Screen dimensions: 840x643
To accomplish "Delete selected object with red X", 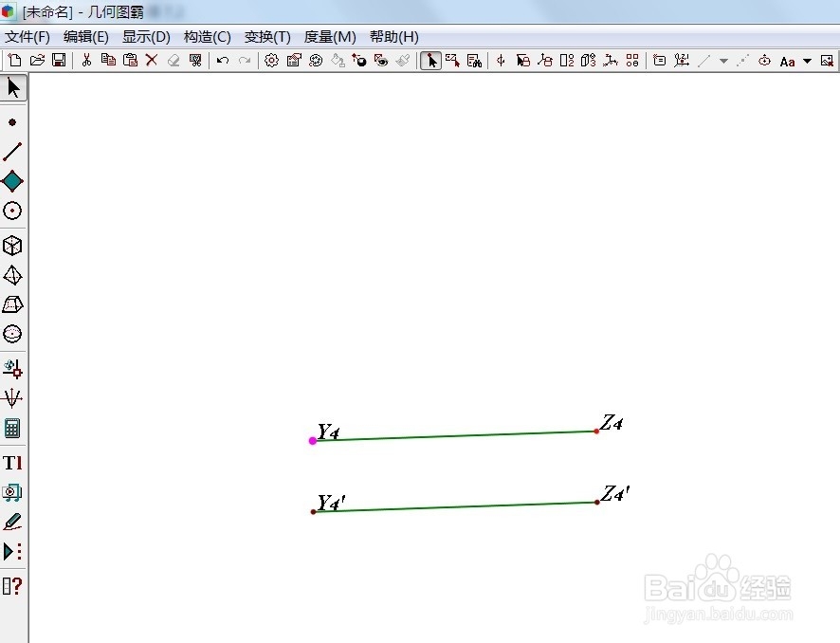I will point(152,60).
